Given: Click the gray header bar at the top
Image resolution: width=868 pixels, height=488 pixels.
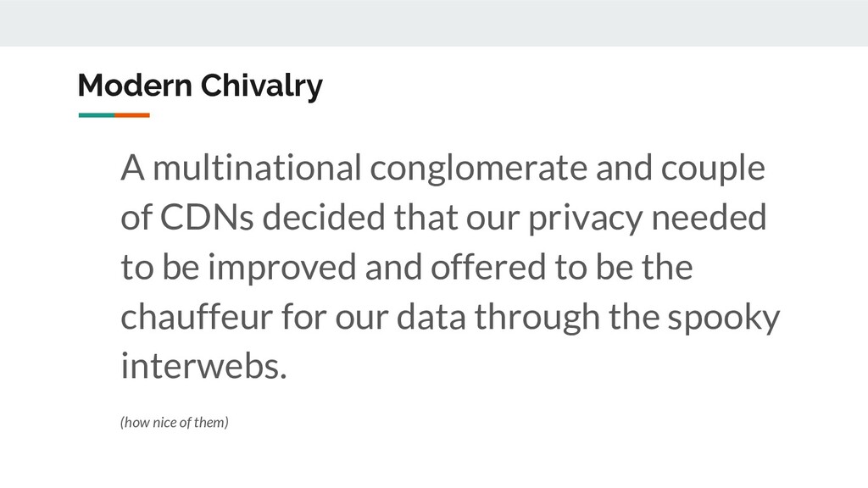Looking at the screenshot, I should [x=434, y=23].
